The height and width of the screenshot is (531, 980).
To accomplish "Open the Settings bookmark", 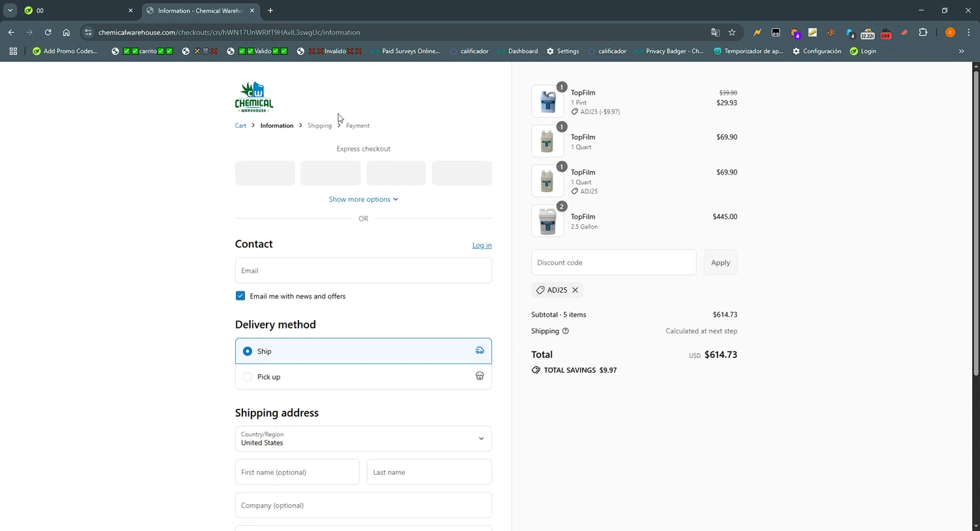I will pos(563,51).
